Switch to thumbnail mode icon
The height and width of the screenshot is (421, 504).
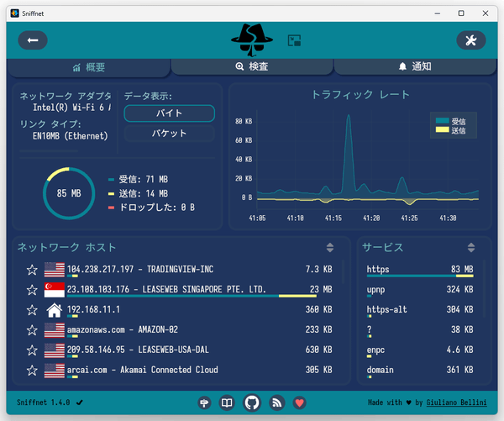(294, 40)
